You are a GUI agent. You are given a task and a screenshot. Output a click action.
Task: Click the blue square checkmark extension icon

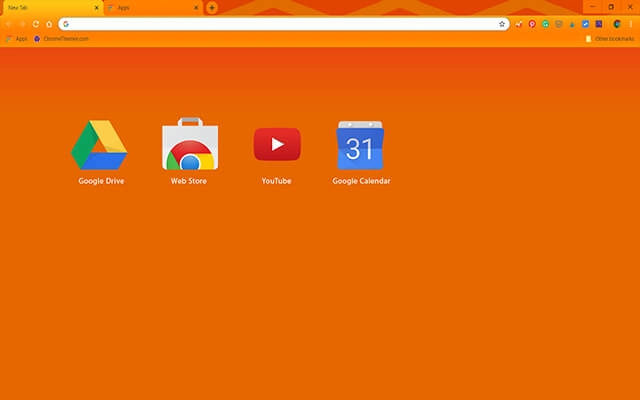[x=585, y=24]
